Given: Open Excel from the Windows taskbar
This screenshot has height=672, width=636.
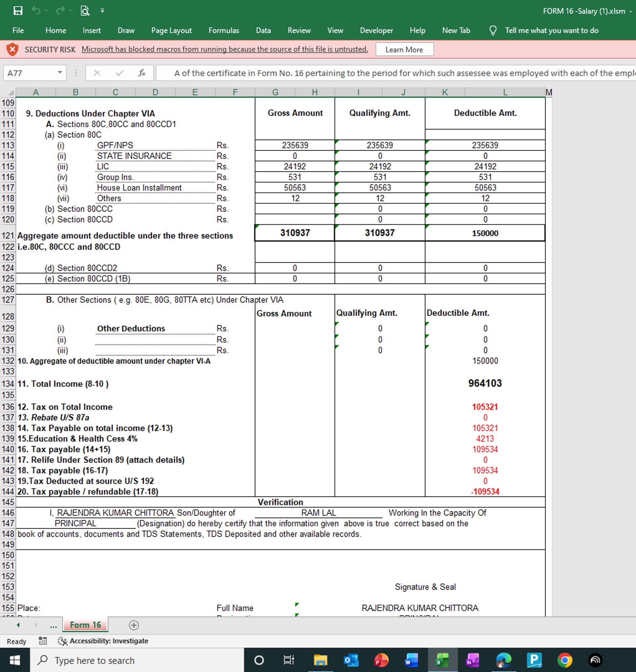Looking at the screenshot, I should (x=442, y=660).
